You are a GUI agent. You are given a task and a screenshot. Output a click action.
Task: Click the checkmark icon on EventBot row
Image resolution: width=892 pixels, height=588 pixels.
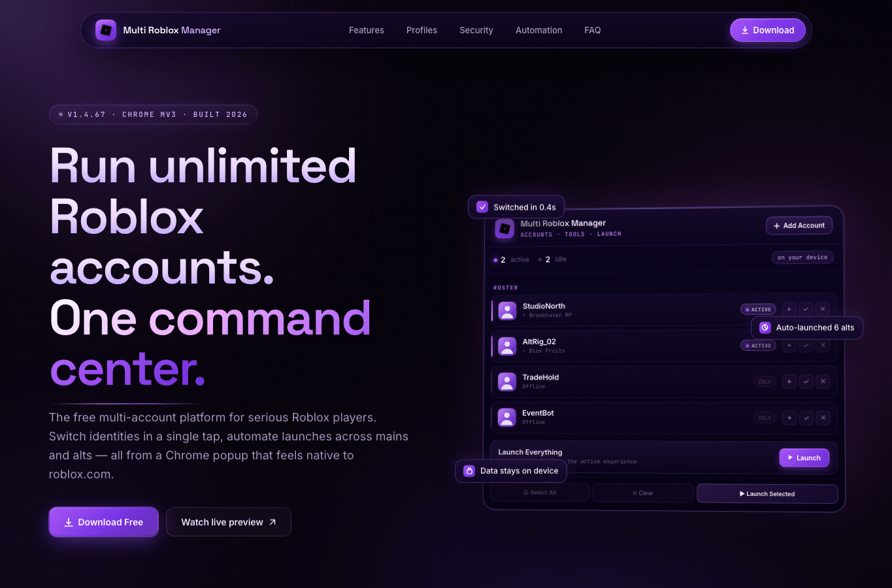tap(806, 417)
